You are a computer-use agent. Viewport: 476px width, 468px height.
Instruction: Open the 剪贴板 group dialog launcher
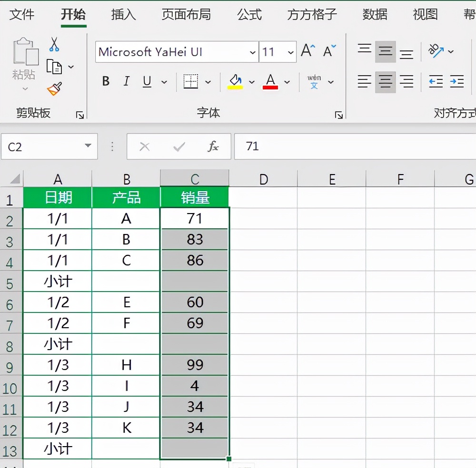pyautogui.click(x=79, y=115)
